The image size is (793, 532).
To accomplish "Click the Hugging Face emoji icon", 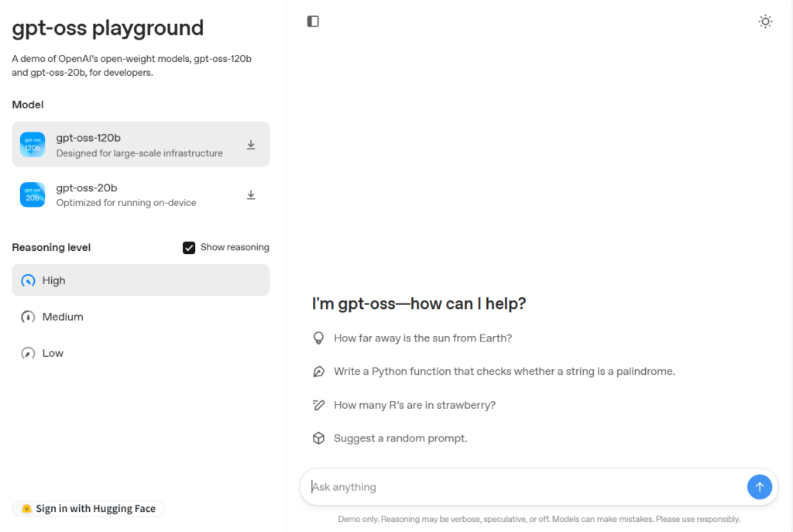I will point(27,508).
